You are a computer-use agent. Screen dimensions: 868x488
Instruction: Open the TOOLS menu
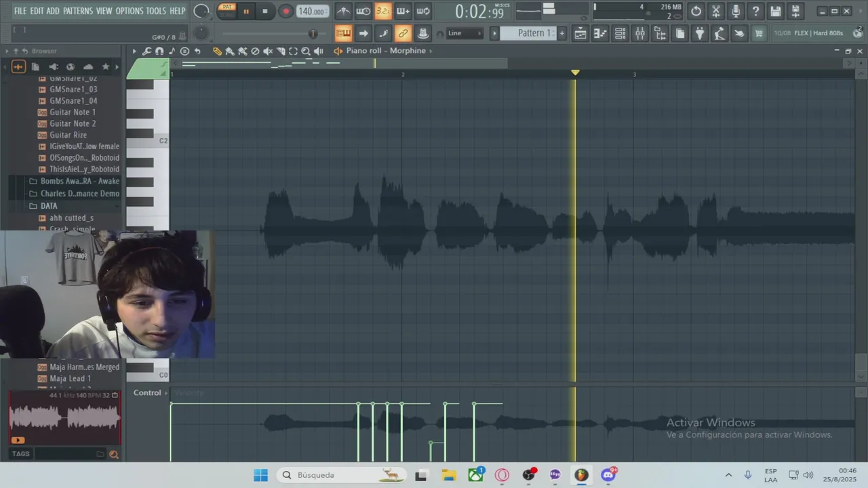[x=156, y=11]
